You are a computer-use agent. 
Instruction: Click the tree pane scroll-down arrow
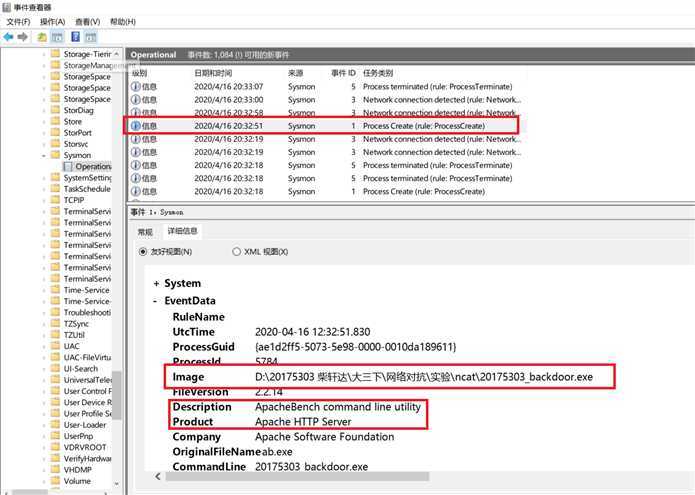(x=117, y=483)
